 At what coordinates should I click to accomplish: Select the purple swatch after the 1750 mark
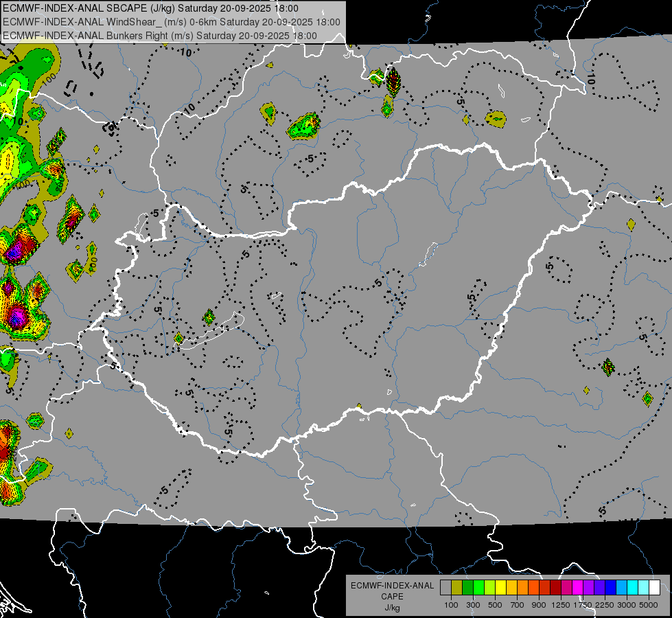[x=589, y=588]
